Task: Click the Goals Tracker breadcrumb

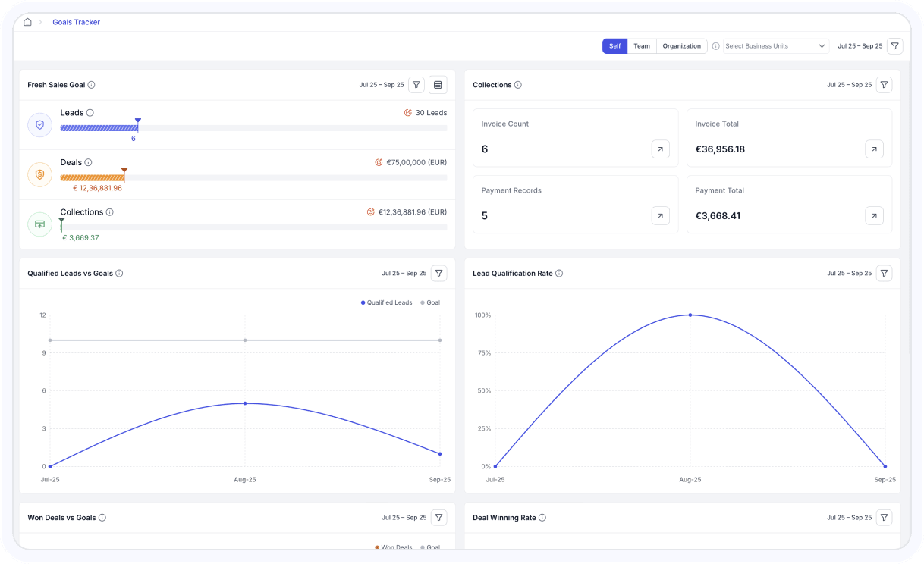Action: tap(76, 22)
